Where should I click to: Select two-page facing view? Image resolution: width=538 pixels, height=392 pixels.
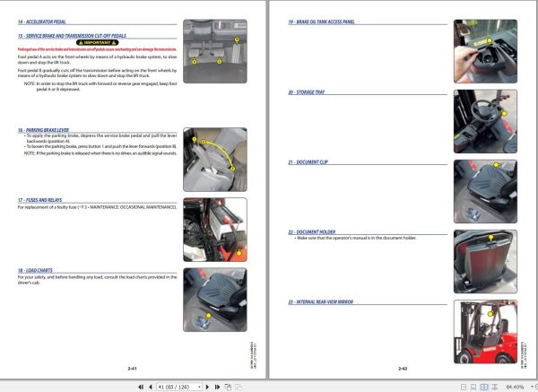tap(484, 387)
